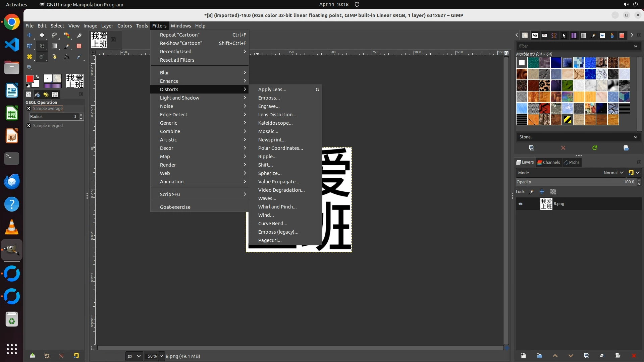Choose Whirl and Pinch from Distorts
This screenshot has width=644, height=362.
tap(277, 207)
